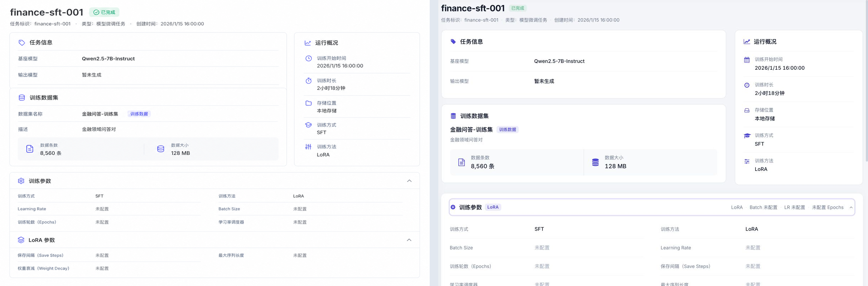This screenshot has height=286, width=868.
Task: Click 本地存储 storage value in left view
Action: click(x=327, y=111)
